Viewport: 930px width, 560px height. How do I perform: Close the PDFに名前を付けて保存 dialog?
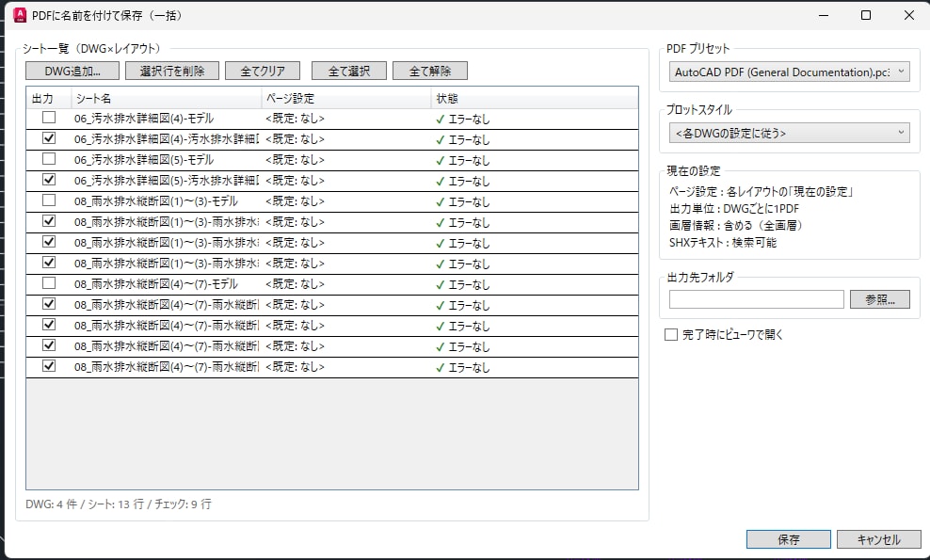[x=908, y=15]
